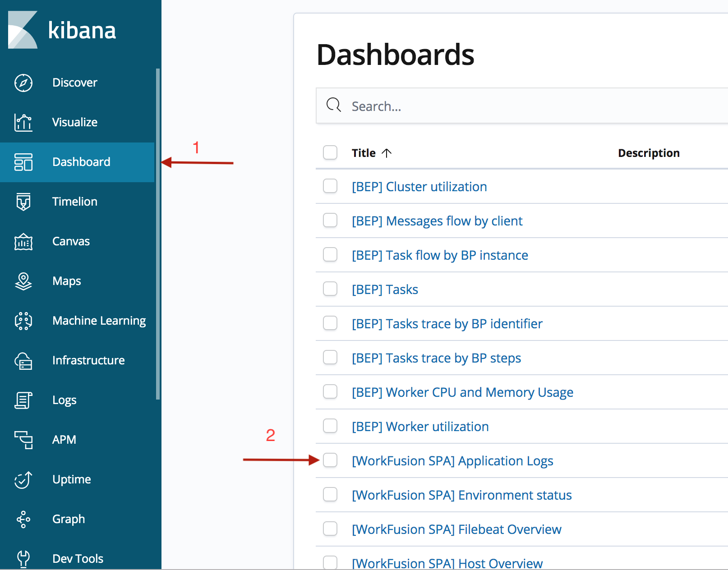Open [BEP] Task flow by BP instance
Image resolution: width=728 pixels, height=570 pixels.
(x=440, y=255)
